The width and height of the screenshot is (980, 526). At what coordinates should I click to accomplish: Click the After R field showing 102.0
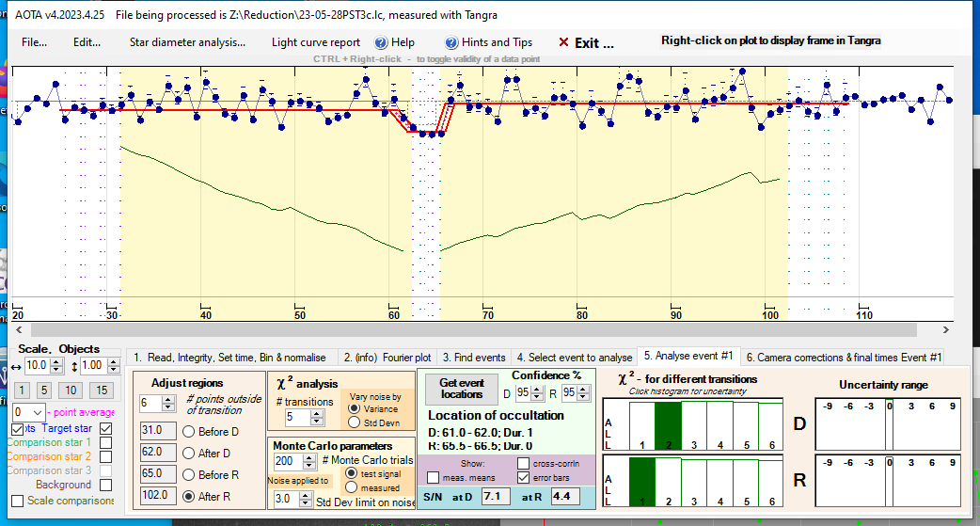point(158,495)
